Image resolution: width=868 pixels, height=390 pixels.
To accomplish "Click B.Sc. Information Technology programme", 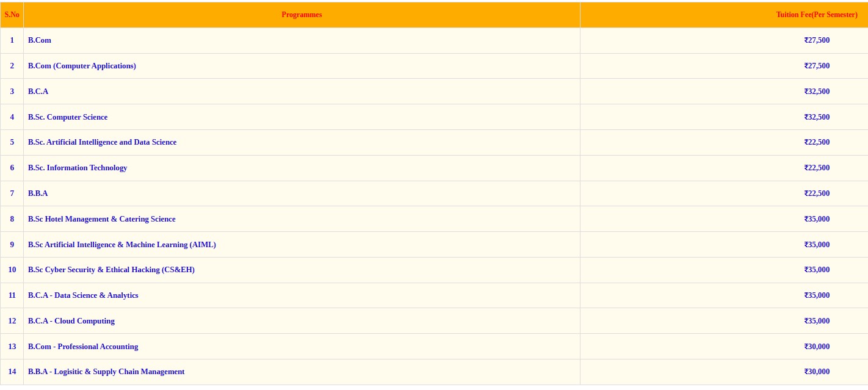I will 78,168.
